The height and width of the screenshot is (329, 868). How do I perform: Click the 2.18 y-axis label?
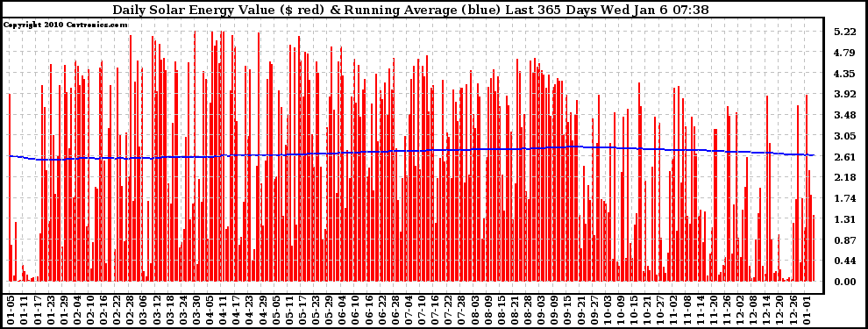click(844, 178)
